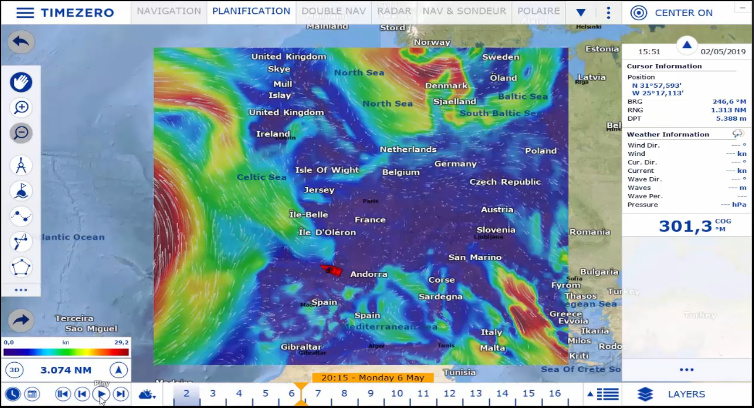Toggle the clock time mode button
754x408 pixels.
(12, 394)
